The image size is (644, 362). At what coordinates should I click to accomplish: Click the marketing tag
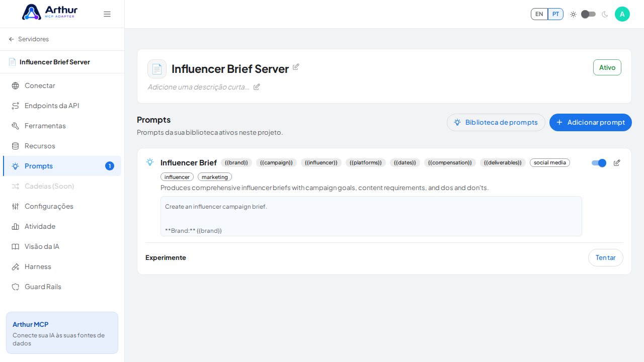point(215,177)
